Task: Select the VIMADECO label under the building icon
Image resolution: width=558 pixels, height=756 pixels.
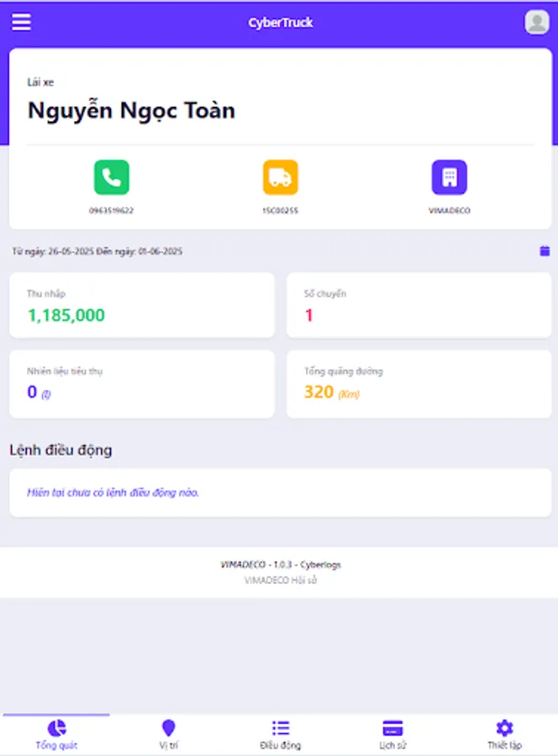Action: 449,210
